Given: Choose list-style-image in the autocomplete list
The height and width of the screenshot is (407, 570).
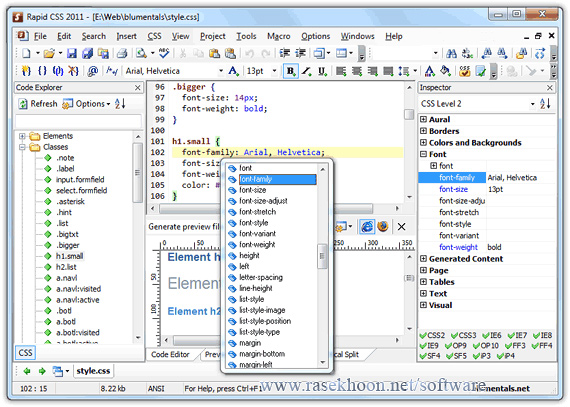Looking at the screenshot, I should [x=262, y=310].
